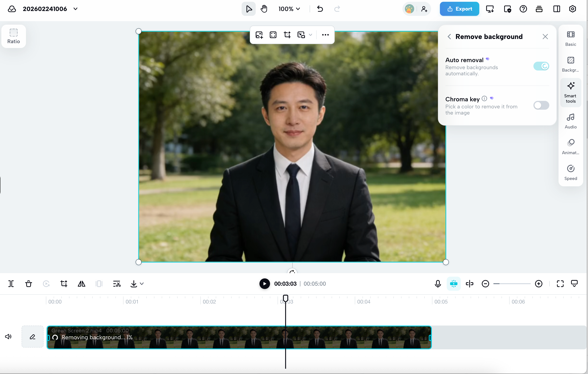Screen dimensions: 588x374
Task: Delete the selected clip with trash icon
Action: [x=29, y=283]
